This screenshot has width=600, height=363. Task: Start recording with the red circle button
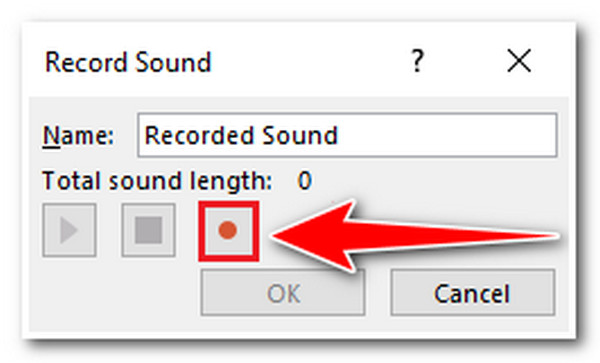click(228, 231)
